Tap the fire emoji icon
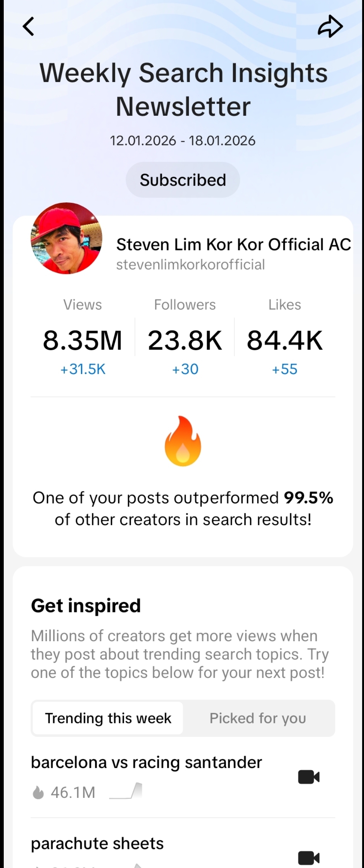Image resolution: width=364 pixels, height=868 pixels. coord(183,441)
